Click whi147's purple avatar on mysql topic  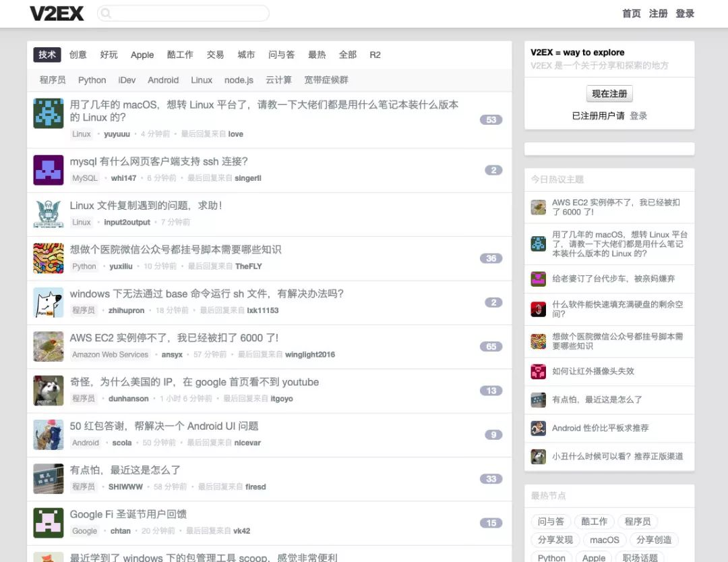pyautogui.click(x=49, y=170)
